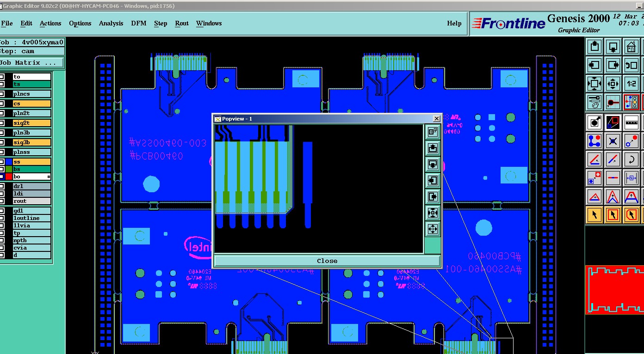Open the Actions menu
This screenshot has height=354, width=644.
[50, 23]
